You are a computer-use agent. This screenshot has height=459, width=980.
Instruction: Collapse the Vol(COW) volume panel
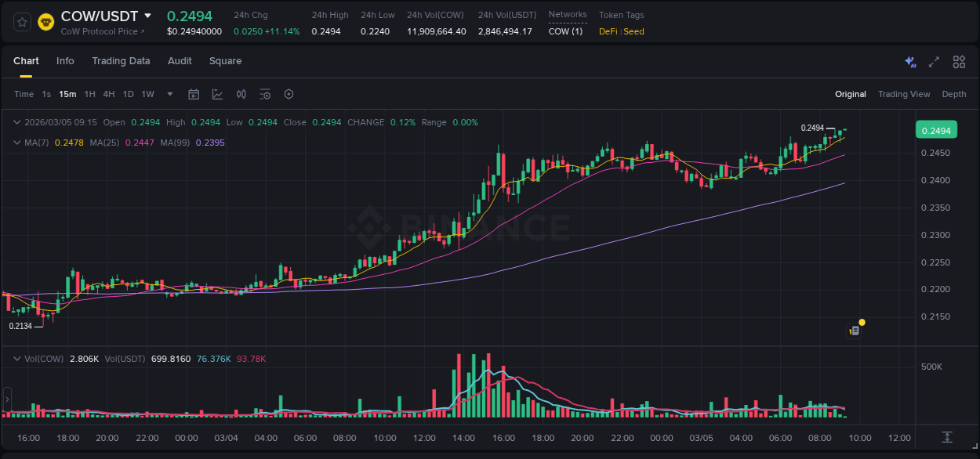coord(16,358)
